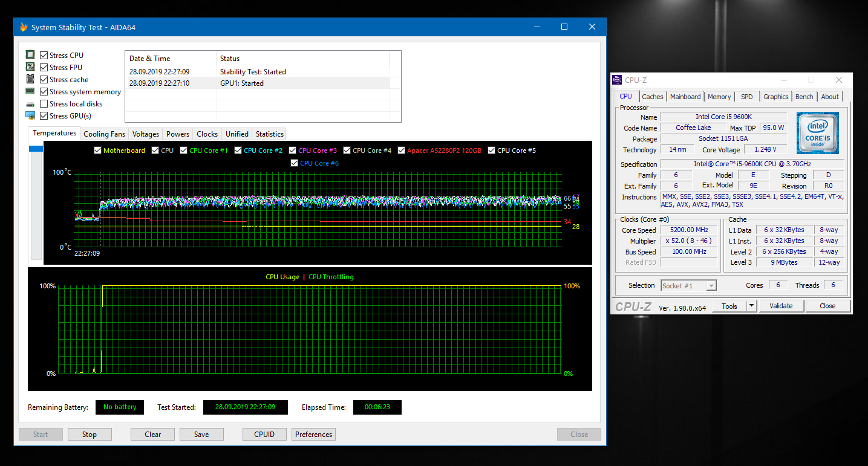Go to the Clocks tab in AIDA64
The image size is (868, 466).
click(x=207, y=134)
